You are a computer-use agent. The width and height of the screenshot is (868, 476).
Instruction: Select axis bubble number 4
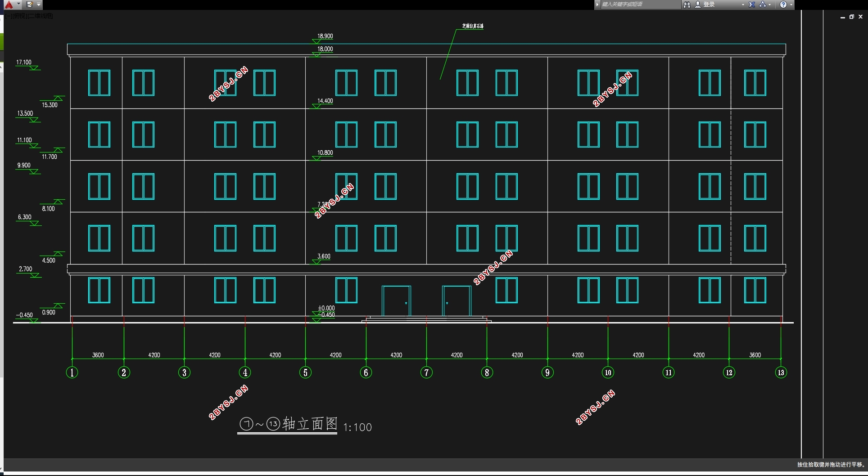pos(245,373)
